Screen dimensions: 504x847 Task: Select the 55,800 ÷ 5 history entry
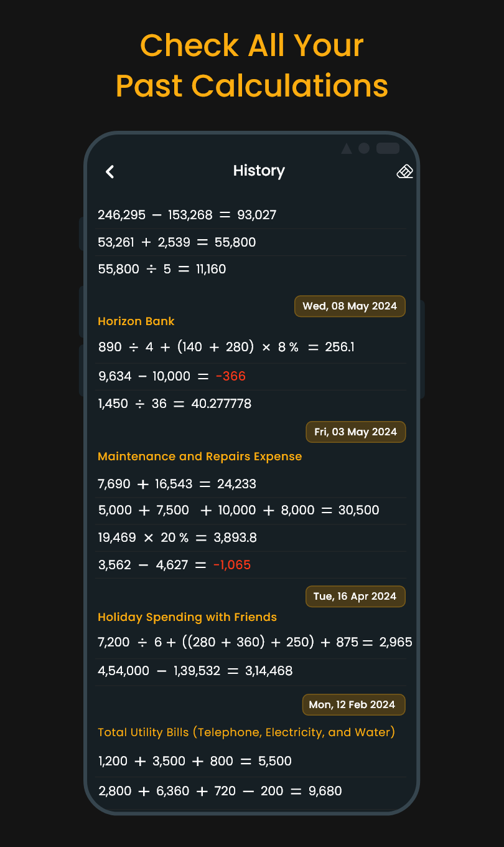pos(162,269)
